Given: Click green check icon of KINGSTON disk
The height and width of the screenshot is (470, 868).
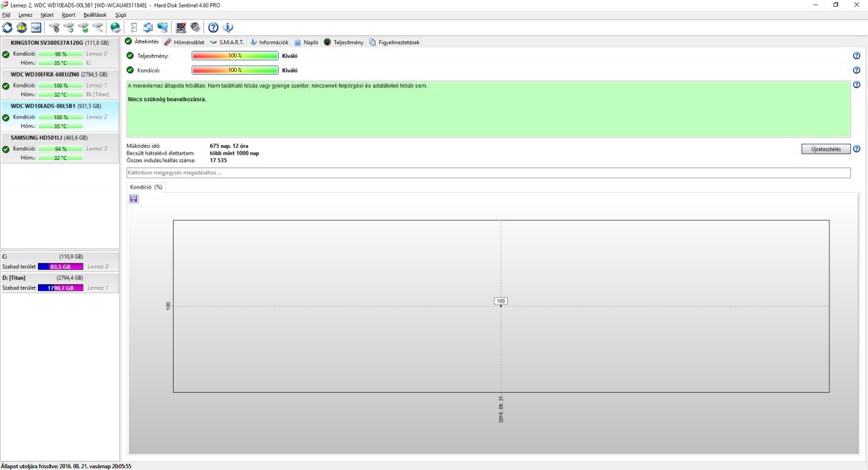Looking at the screenshot, I should click(x=6, y=54).
